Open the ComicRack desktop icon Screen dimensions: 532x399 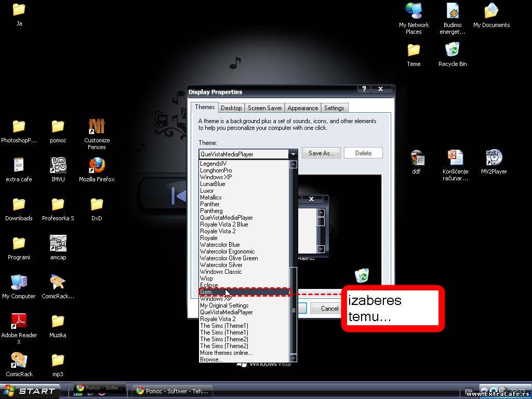[19, 361]
